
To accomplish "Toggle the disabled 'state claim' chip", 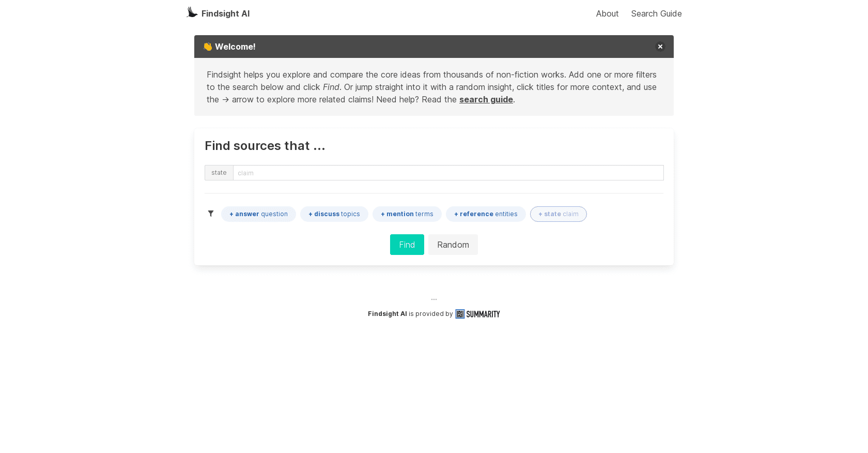I will [558, 214].
